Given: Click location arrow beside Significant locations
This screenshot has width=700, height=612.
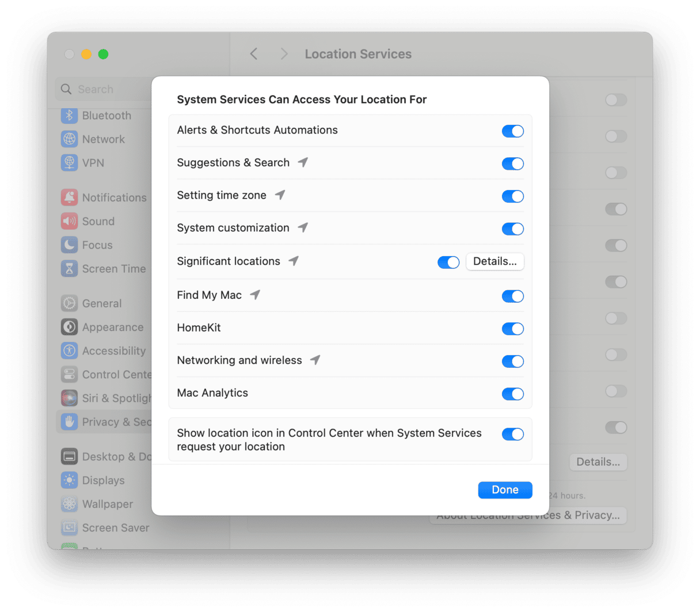Looking at the screenshot, I should 294,261.
